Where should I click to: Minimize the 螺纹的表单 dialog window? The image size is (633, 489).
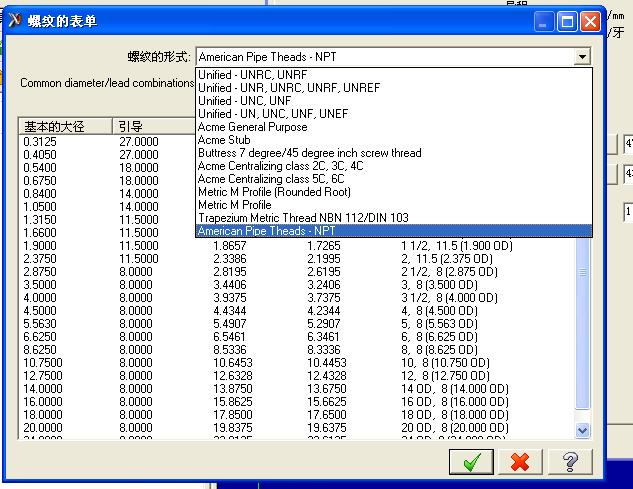coord(543,21)
